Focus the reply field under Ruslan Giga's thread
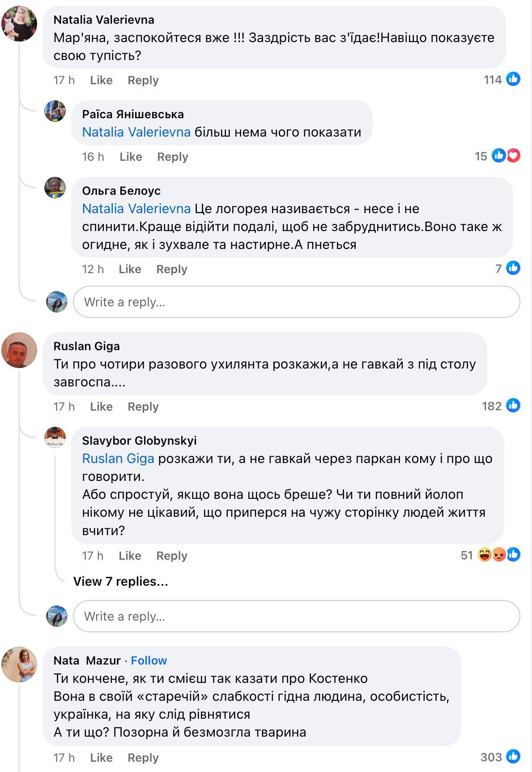 [296, 616]
